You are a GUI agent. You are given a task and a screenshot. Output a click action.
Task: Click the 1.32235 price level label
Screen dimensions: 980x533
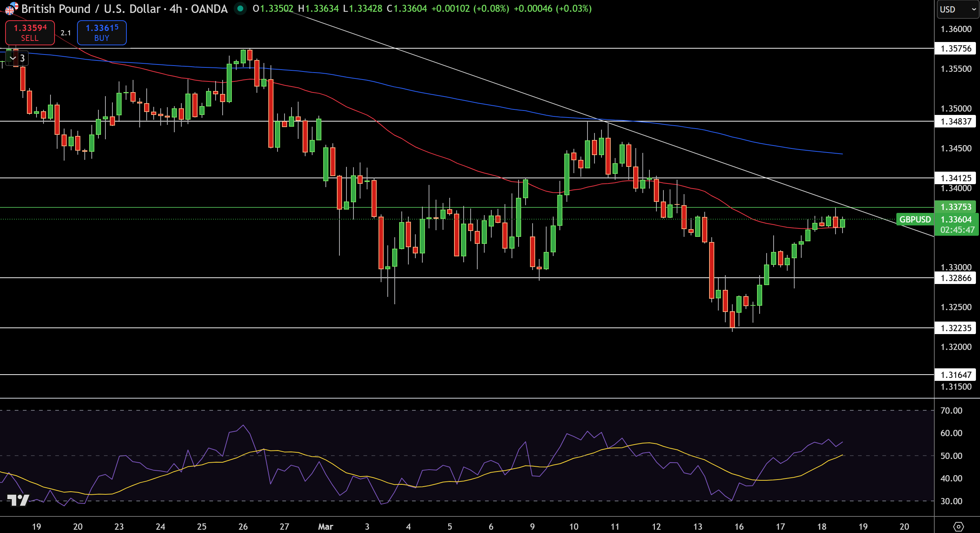coord(955,328)
